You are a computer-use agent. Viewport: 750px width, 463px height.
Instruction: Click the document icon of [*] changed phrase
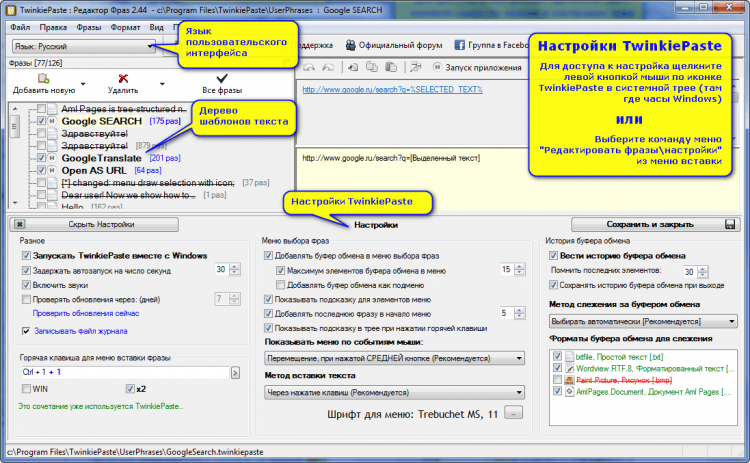point(52,183)
